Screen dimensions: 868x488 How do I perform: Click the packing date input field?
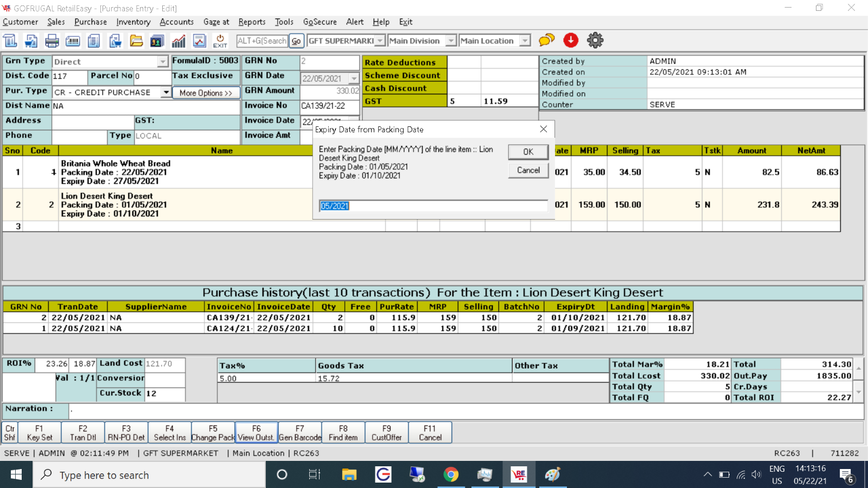(x=433, y=206)
